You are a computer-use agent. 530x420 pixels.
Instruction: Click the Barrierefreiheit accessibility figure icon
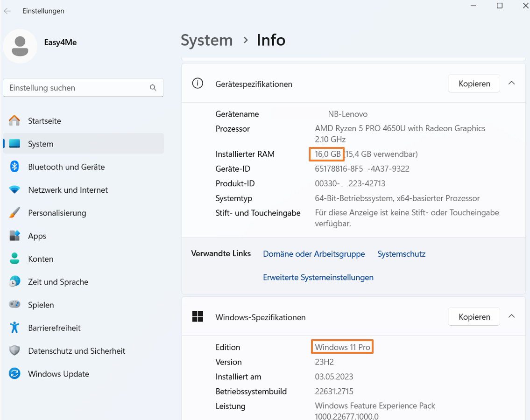click(14, 328)
